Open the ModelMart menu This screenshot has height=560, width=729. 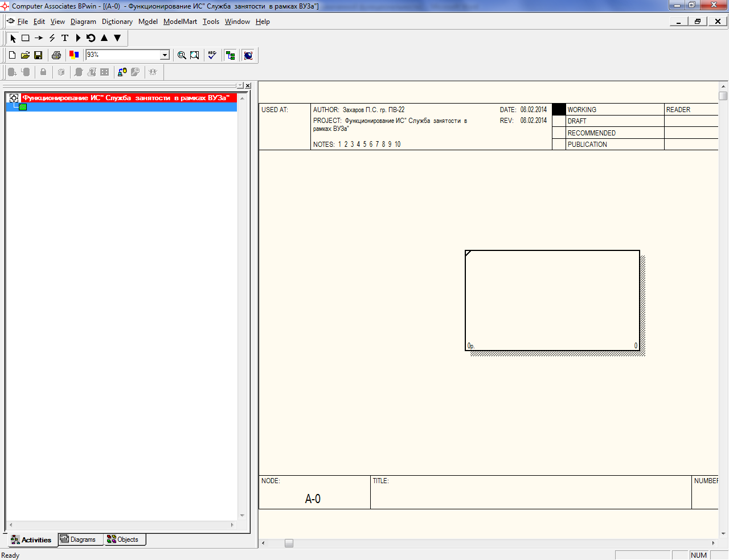[x=180, y=22]
